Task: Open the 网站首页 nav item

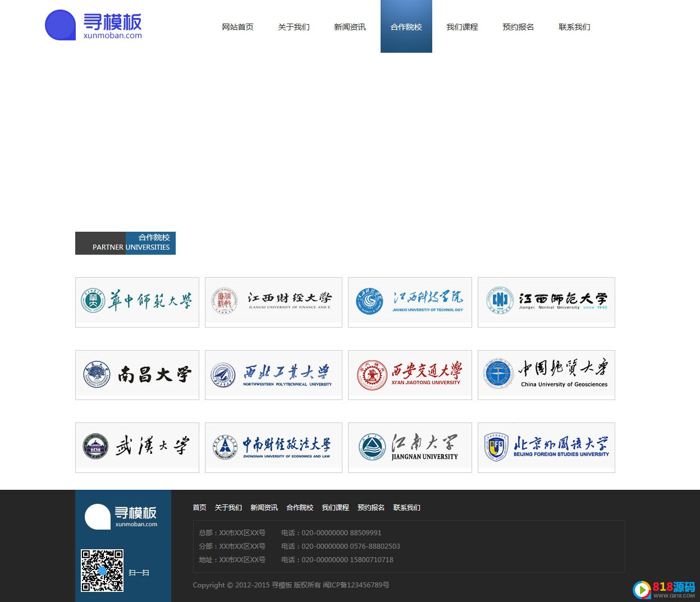Action: [x=238, y=27]
